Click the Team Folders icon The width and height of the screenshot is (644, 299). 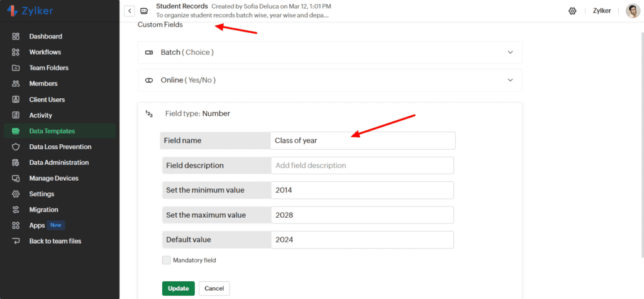pyautogui.click(x=16, y=68)
